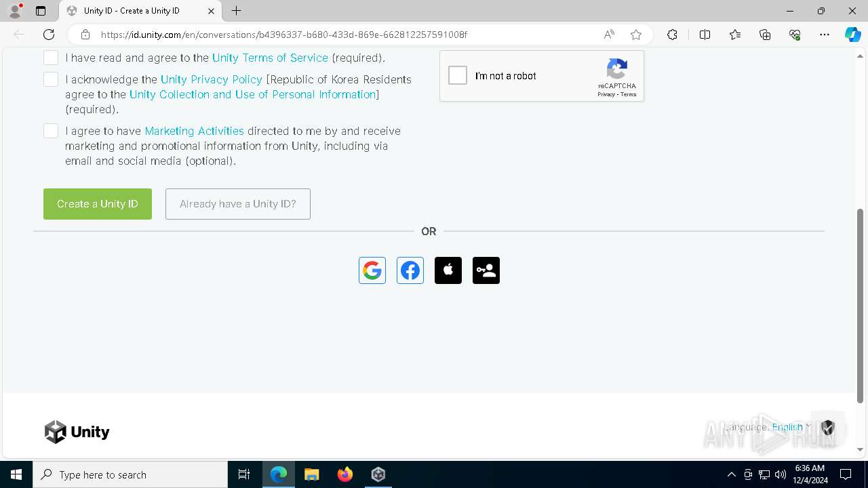Open Browser essentials
Viewport: 868px width, 488px height.
795,35
